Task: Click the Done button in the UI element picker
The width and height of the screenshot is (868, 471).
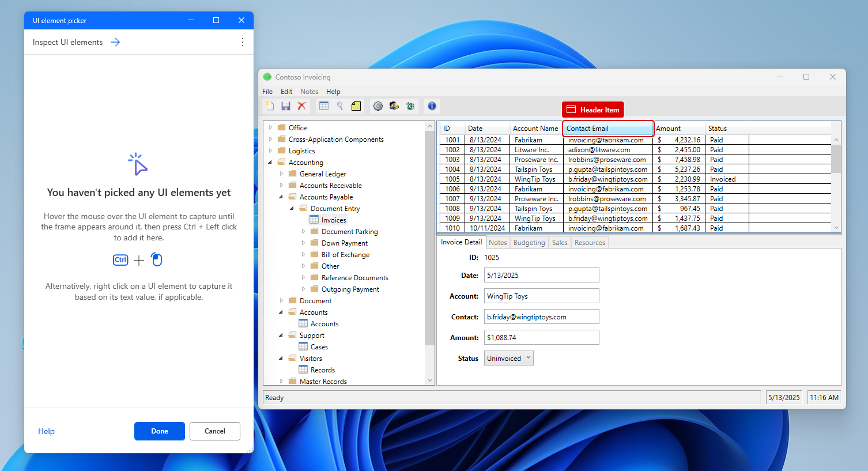Action: (159, 431)
